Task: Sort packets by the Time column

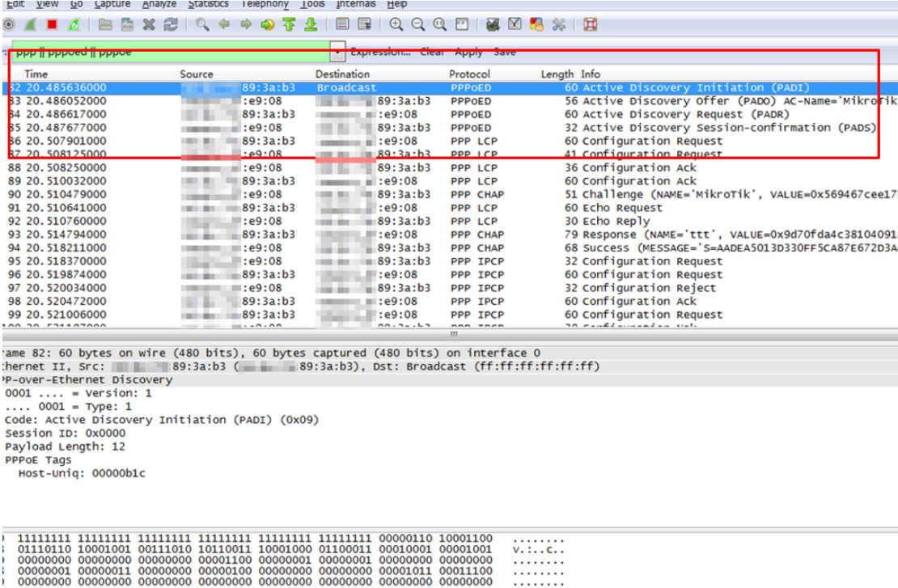Action: click(x=36, y=74)
